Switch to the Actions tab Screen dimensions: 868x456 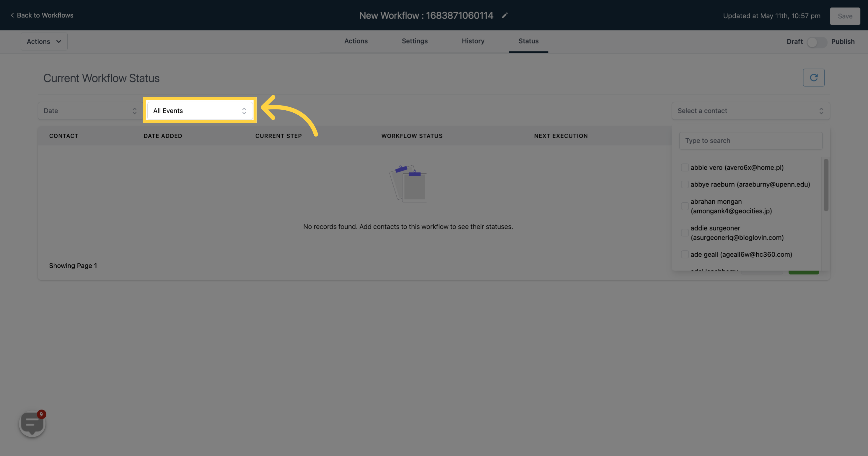356,41
